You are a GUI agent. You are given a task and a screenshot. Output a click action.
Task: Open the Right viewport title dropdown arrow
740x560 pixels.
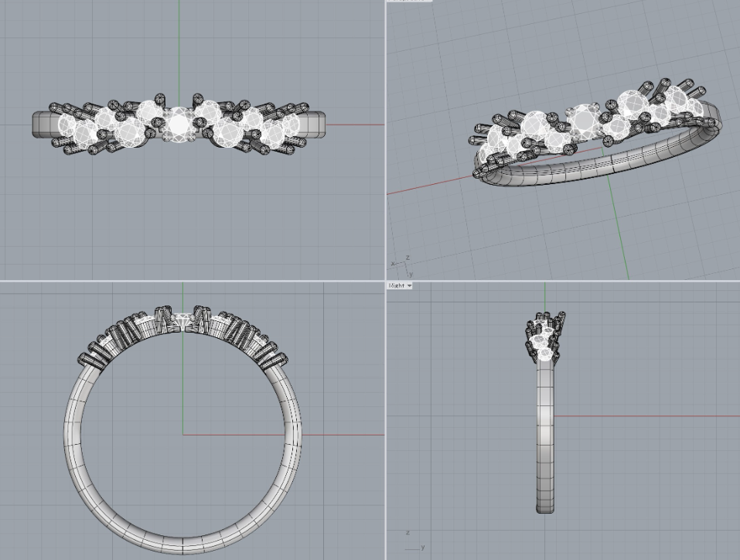pos(409,285)
